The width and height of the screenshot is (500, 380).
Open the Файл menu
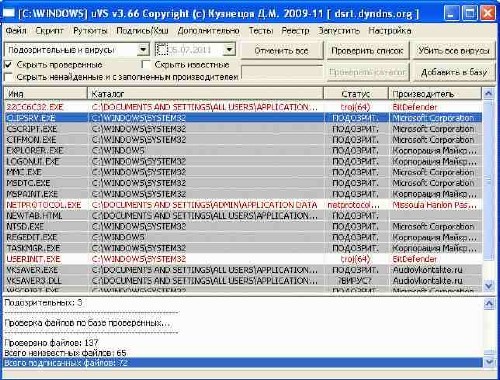click(x=16, y=31)
